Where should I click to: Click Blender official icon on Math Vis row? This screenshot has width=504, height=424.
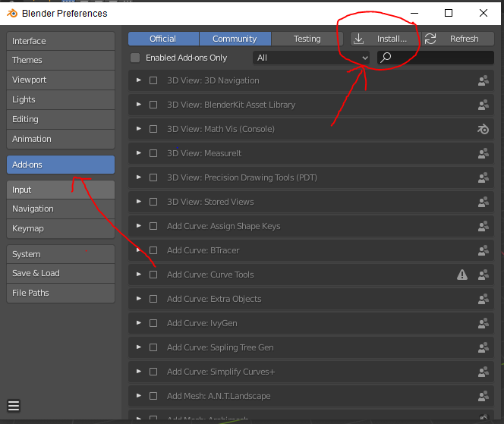pos(483,129)
